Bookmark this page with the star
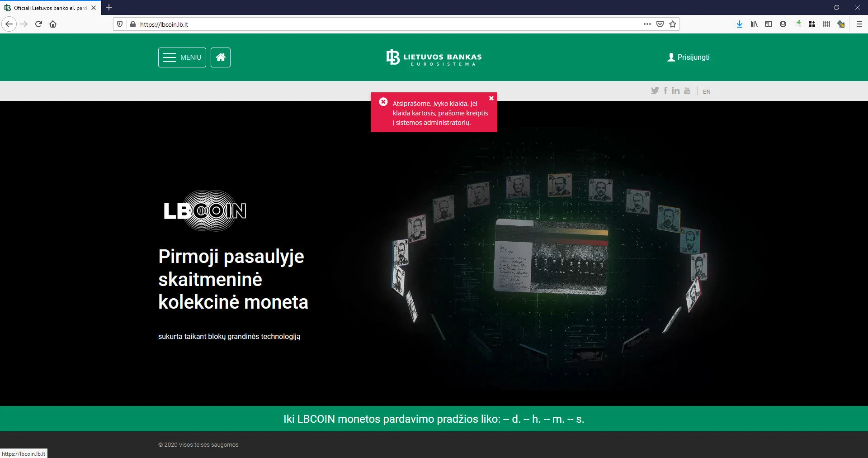Screen dimensions: 868x458 [673, 24]
